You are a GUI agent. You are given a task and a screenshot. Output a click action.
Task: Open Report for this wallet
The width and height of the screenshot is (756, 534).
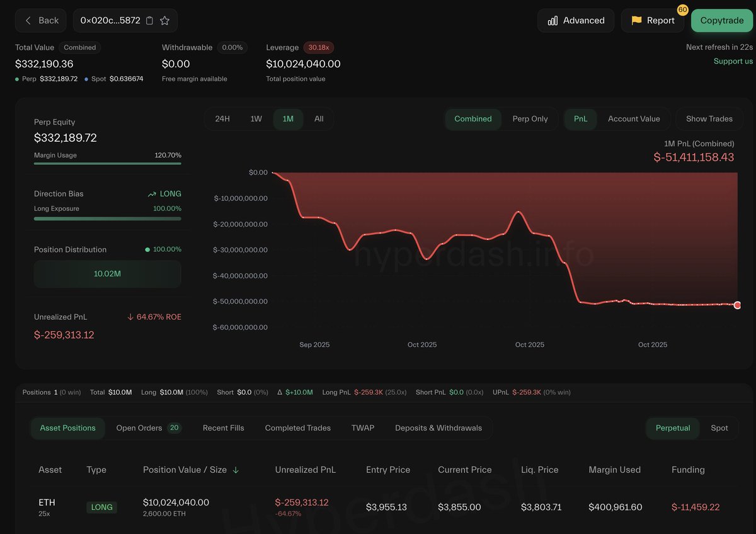pyautogui.click(x=653, y=20)
